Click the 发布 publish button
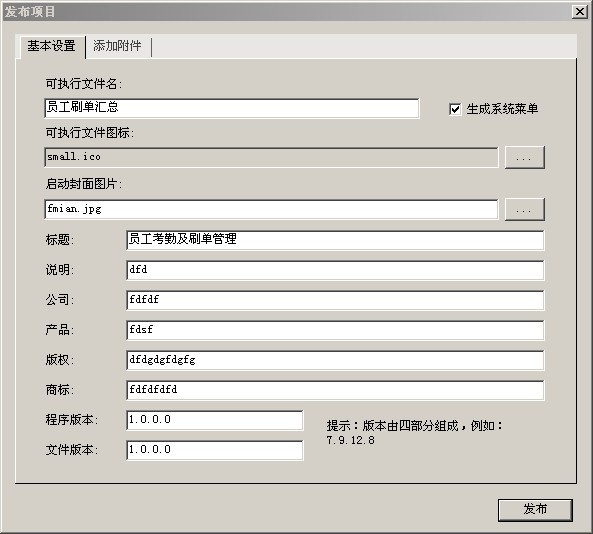 pyautogui.click(x=535, y=509)
